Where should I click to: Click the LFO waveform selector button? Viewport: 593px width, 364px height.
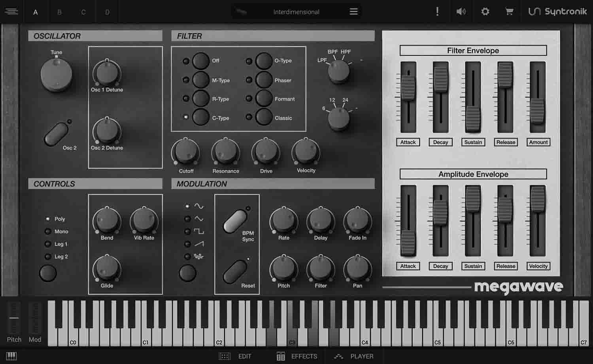[187, 273]
